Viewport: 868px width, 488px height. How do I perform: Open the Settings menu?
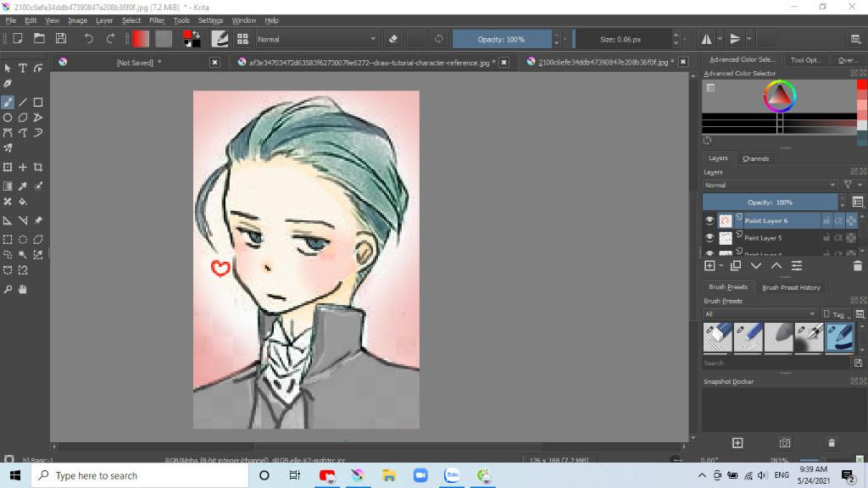210,20
